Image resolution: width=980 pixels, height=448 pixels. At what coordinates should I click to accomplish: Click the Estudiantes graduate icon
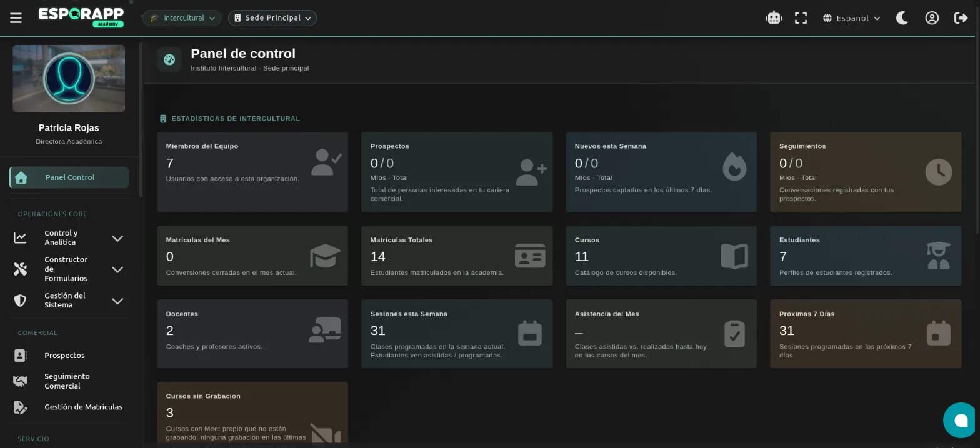pyautogui.click(x=938, y=256)
